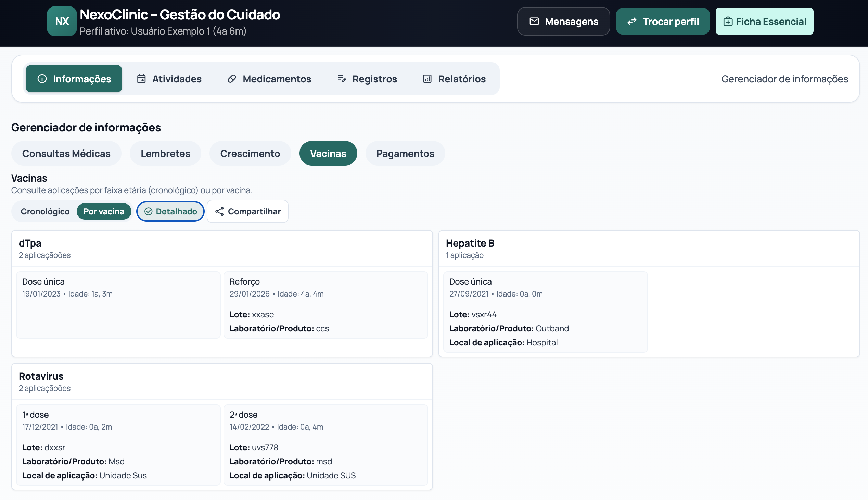Image resolution: width=868 pixels, height=500 pixels.
Task: Click the Hepatite B card heading
Action: click(x=470, y=243)
